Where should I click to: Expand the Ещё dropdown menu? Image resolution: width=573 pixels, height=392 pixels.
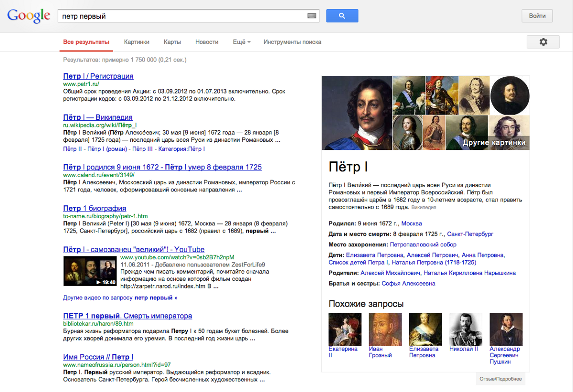[x=241, y=42]
